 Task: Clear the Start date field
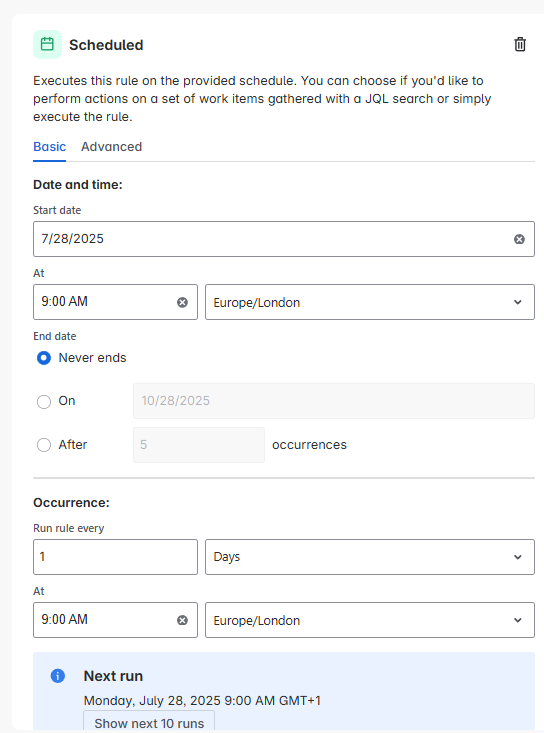pos(519,239)
